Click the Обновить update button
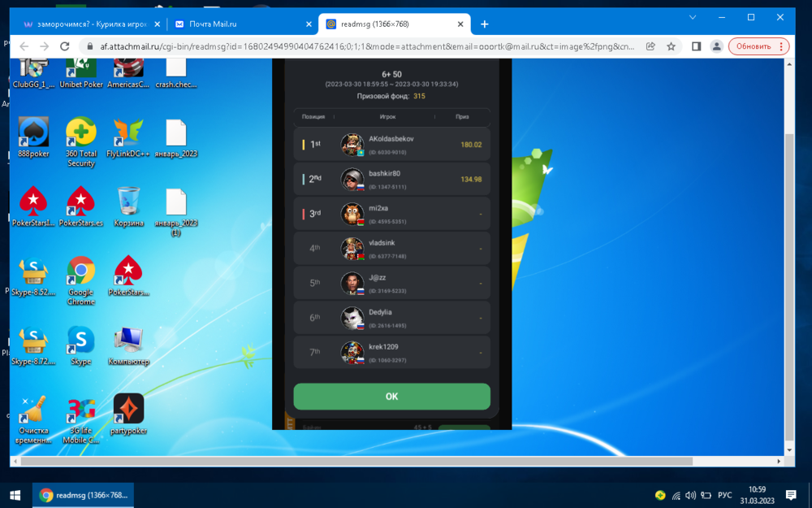 click(752, 46)
